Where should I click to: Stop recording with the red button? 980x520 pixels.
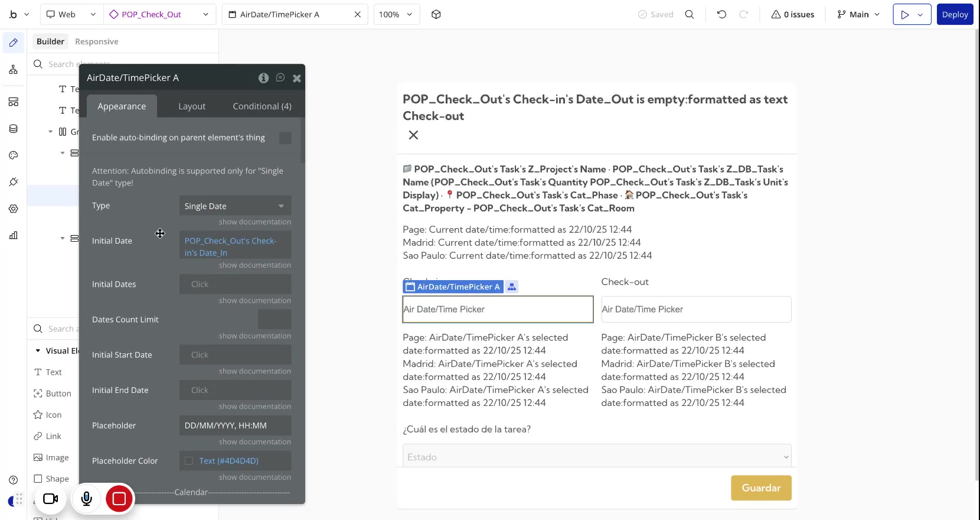click(x=119, y=499)
